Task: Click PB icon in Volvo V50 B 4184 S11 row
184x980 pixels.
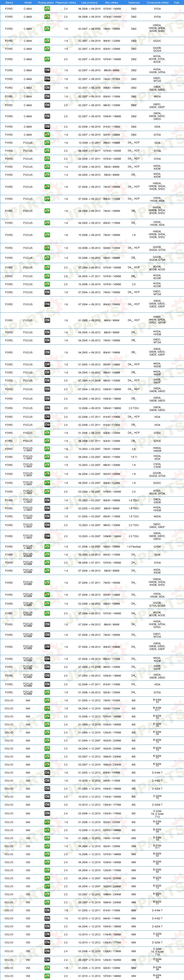Action: click(47, 846)
